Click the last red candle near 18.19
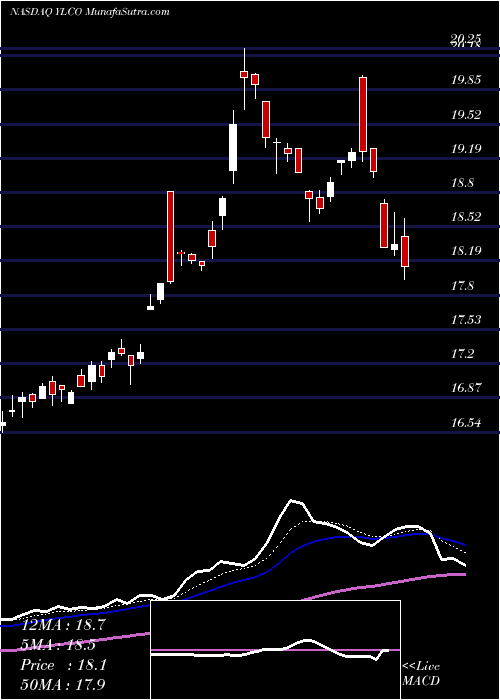 pyautogui.click(x=405, y=251)
